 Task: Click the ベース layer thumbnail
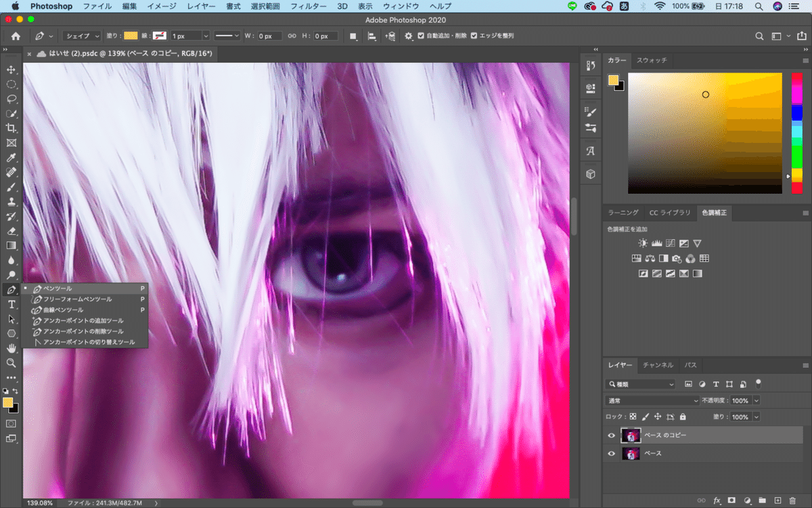(631, 453)
